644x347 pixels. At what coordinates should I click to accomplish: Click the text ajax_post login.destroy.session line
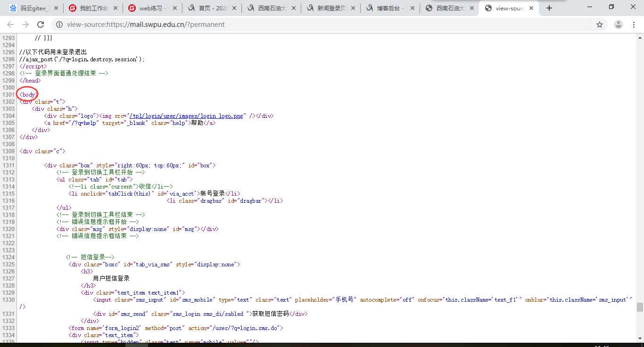point(83,59)
